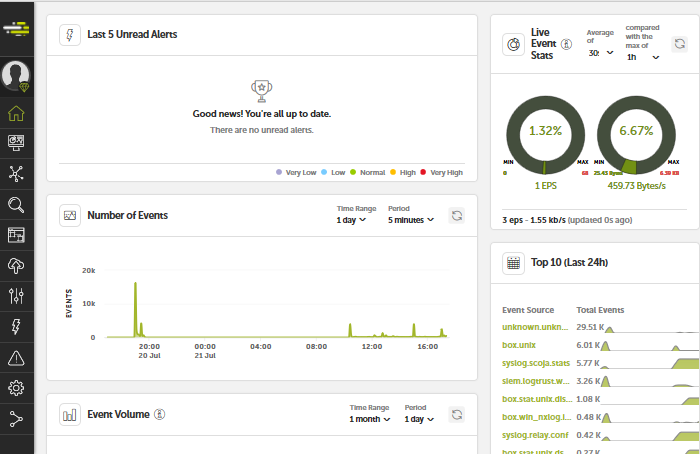Open the user profile avatar
Image resolution: width=700 pixels, height=454 pixels.
[x=16, y=74]
